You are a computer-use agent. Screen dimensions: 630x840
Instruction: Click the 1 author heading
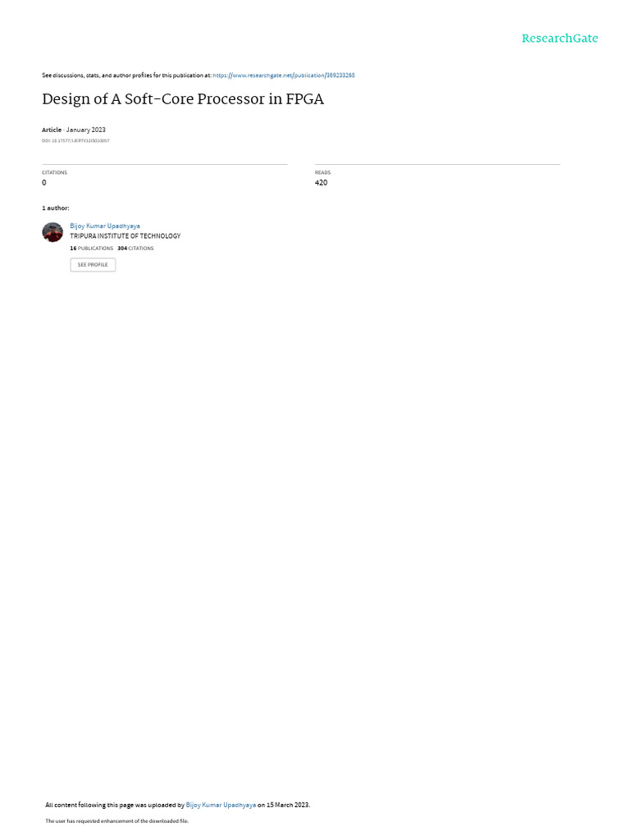(55, 208)
